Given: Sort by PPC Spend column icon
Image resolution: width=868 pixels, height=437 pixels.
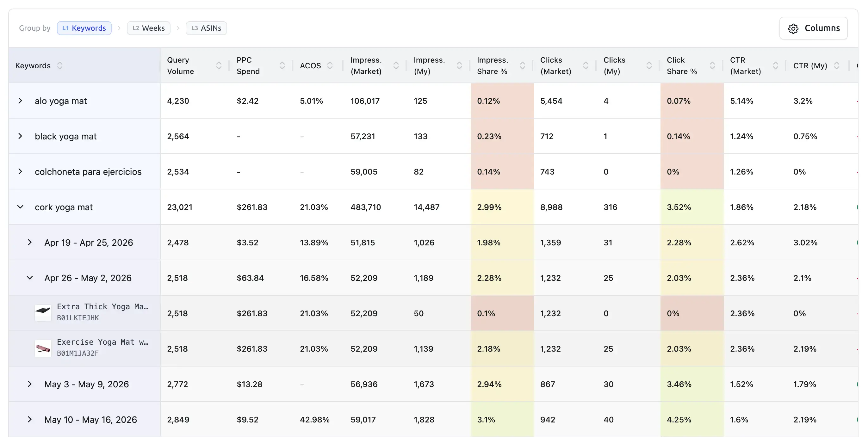Looking at the screenshot, I should [x=282, y=65].
